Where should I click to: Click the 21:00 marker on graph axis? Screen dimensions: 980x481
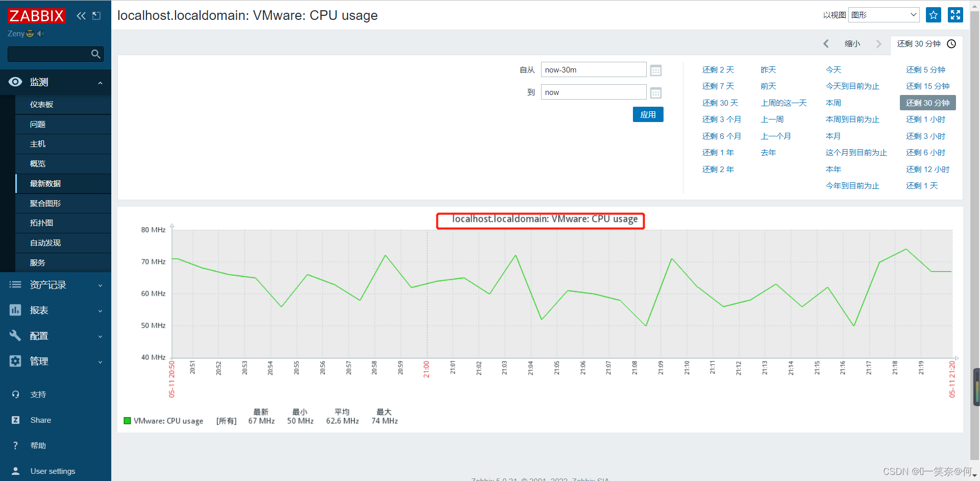point(426,369)
